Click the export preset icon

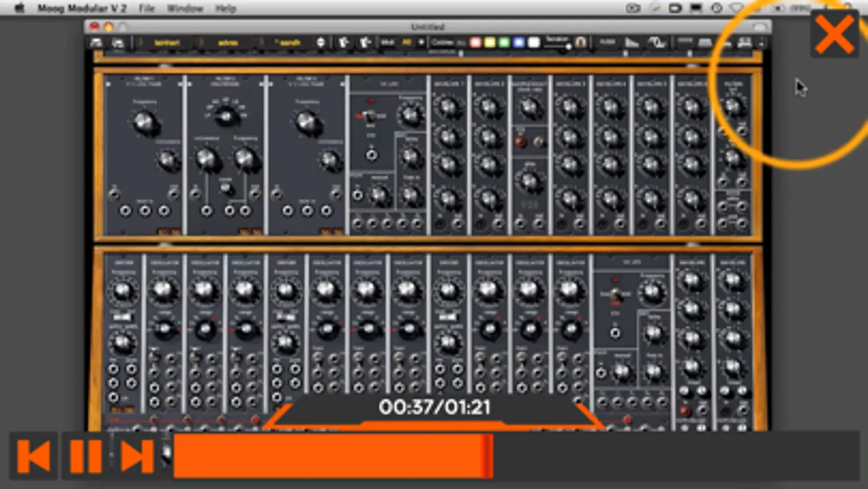pyautogui.click(x=365, y=42)
